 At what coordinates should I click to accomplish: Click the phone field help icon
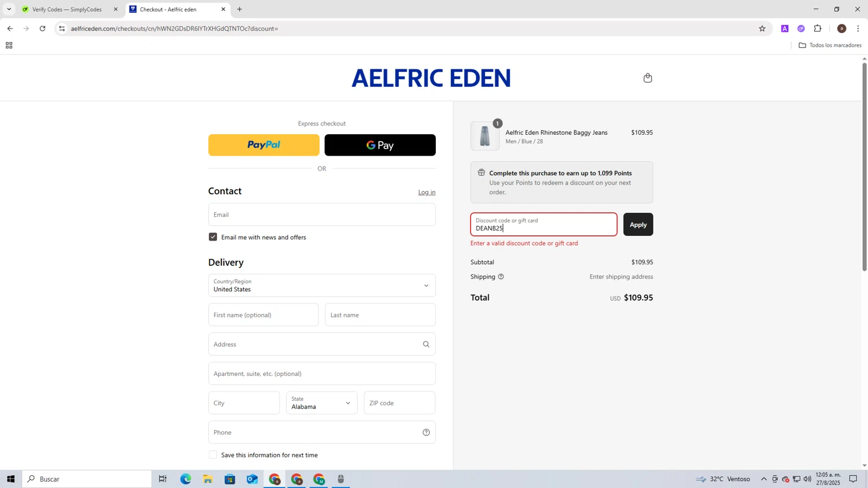pos(426,432)
